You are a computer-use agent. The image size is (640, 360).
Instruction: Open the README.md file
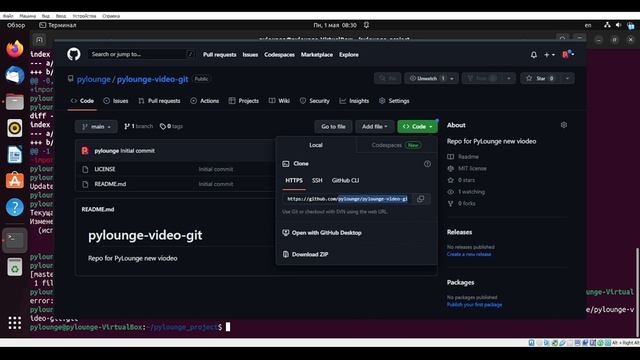pos(110,184)
